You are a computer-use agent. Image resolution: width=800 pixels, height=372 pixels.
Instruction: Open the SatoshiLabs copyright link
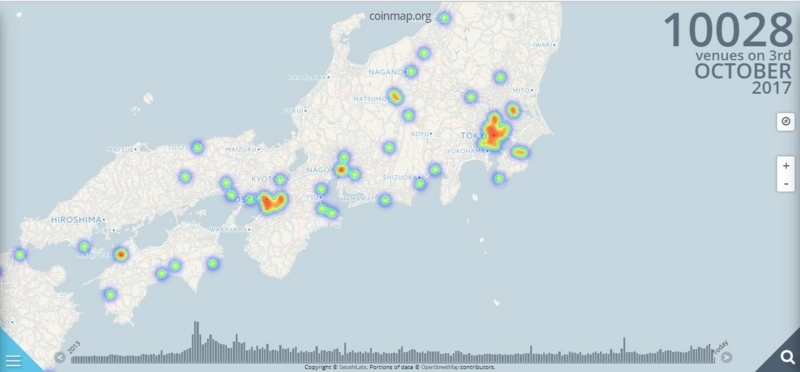(353, 367)
